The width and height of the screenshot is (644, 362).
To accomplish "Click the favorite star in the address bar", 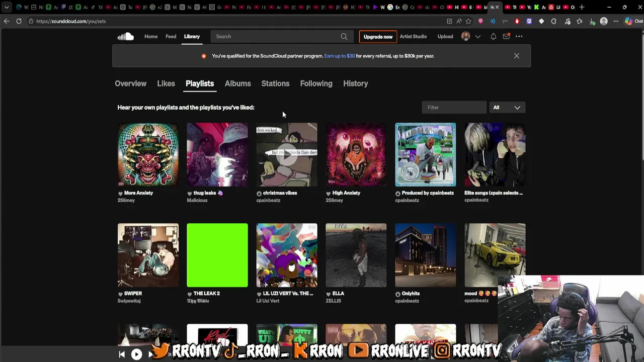I will [x=468, y=21].
